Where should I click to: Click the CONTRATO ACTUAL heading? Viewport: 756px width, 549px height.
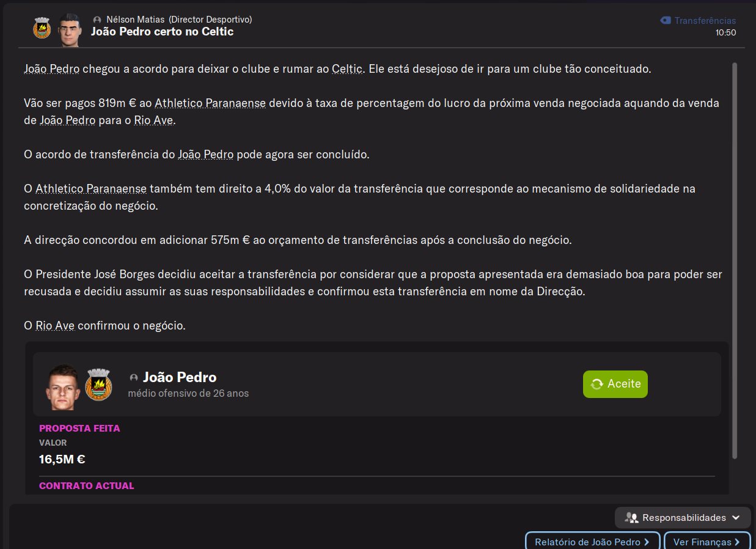click(87, 485)
